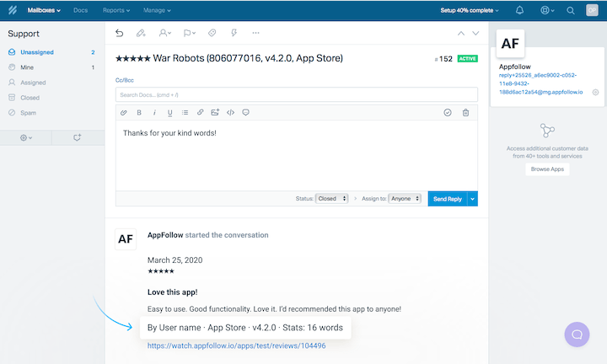Click the AF customer avatar card
Image resolution: width=607 pixels, height=364 pixels.
click(x=510, y=43)
